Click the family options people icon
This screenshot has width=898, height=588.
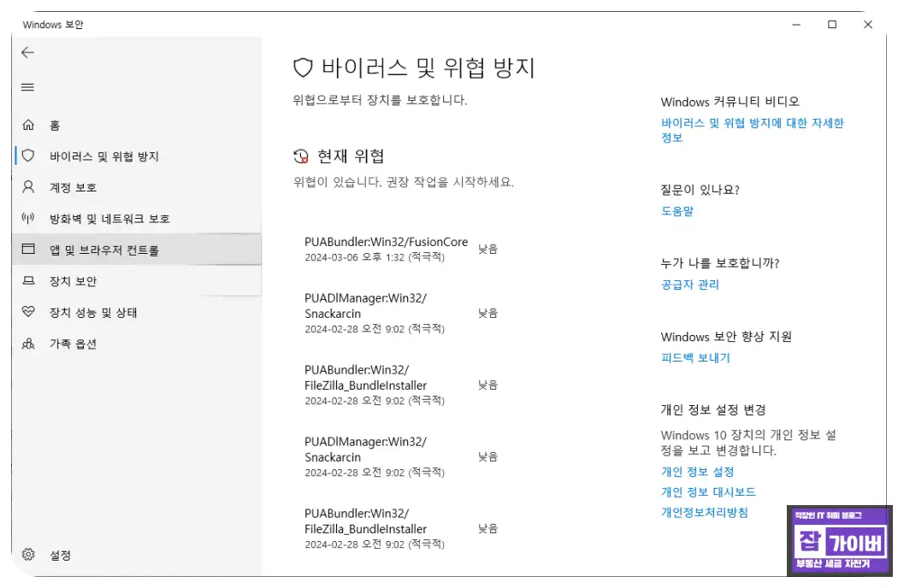click(28, 343)
